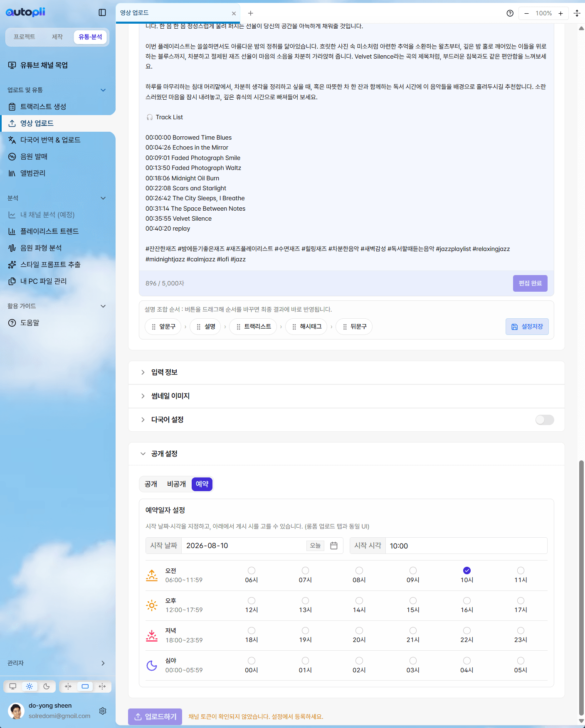585x728 pixels.
Task: Select the 비공개 visibility tab
Action: (x=176, y=484)
